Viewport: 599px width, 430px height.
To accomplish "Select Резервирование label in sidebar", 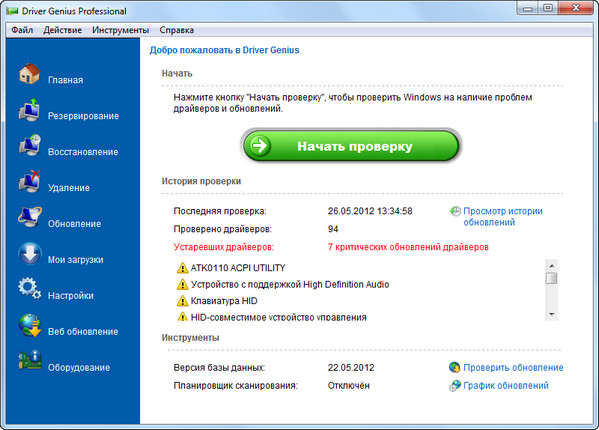I will (x=83, y=116).
